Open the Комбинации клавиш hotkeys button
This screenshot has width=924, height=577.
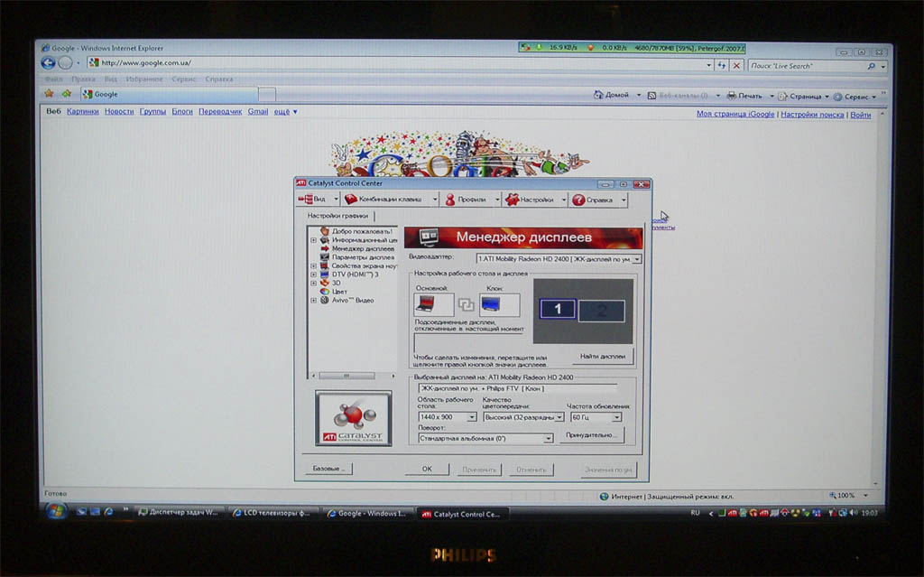pyautogui.click(x=384, y=199)
